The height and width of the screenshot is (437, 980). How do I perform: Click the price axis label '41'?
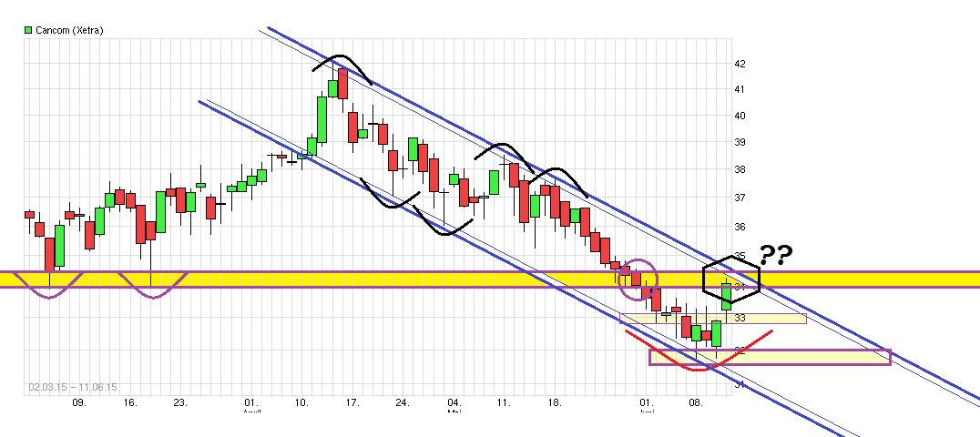point(740,89)
